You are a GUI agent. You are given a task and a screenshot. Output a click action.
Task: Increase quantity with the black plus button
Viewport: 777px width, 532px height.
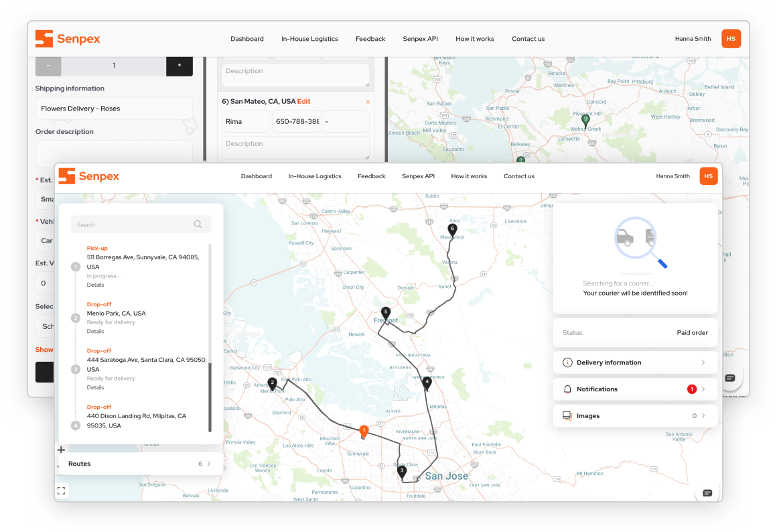179,65
